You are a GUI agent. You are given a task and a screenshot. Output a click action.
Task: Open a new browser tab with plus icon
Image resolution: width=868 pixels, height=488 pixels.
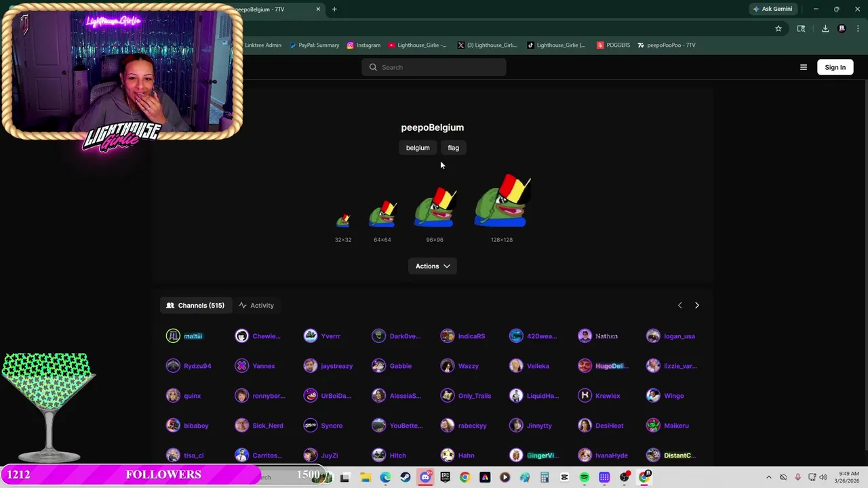click(x=334, y=9)
